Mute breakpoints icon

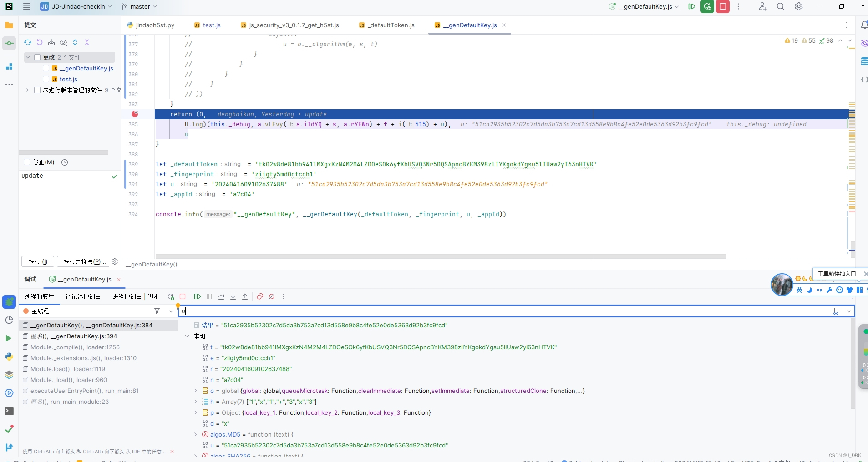(272, 296)
